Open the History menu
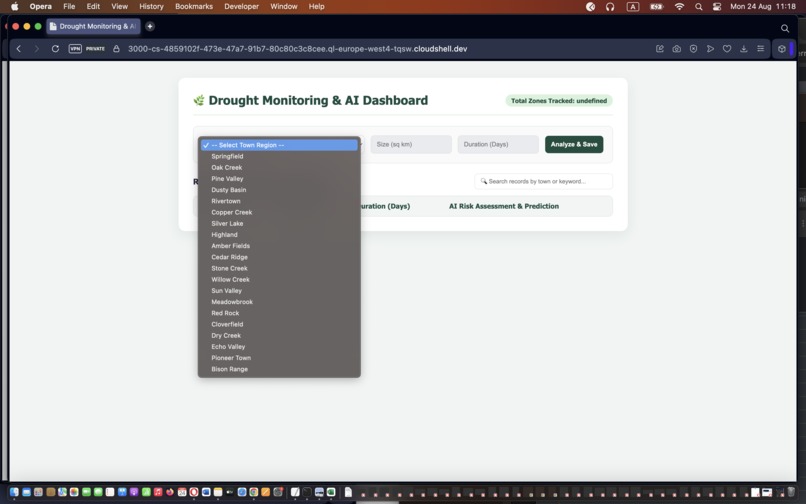This screenshot has height=504, width=806. [151, 7]
